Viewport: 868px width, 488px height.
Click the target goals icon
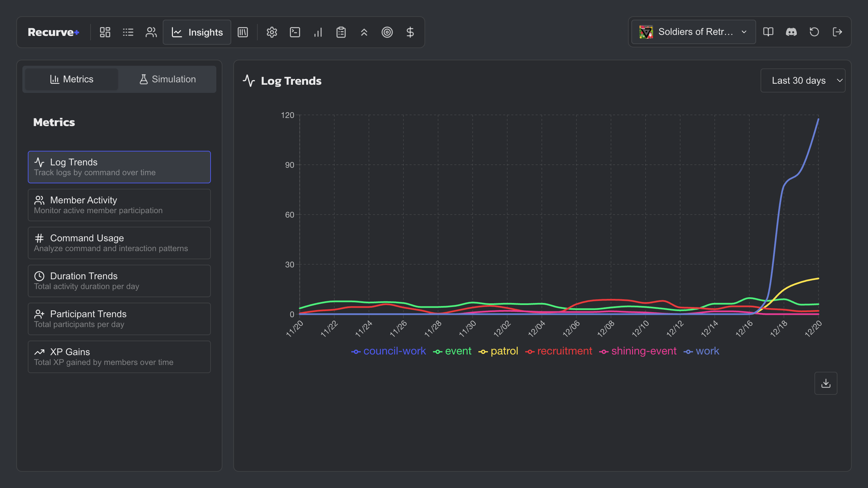pos(387,32)
